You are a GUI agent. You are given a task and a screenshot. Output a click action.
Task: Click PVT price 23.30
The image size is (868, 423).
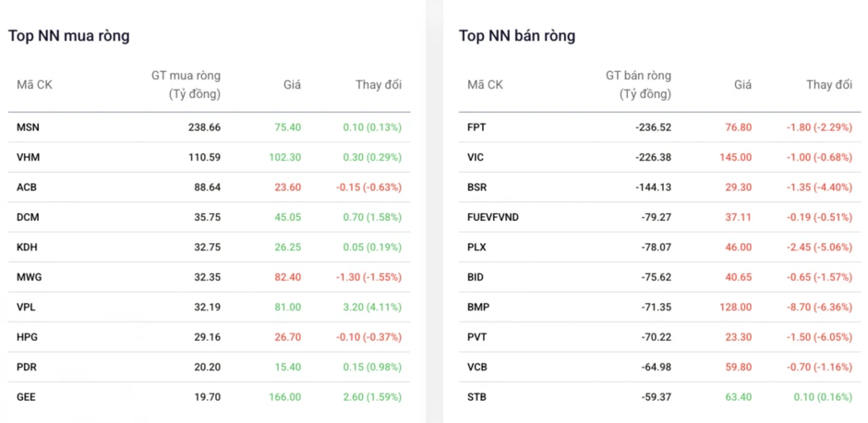click(x=739, y=336)
